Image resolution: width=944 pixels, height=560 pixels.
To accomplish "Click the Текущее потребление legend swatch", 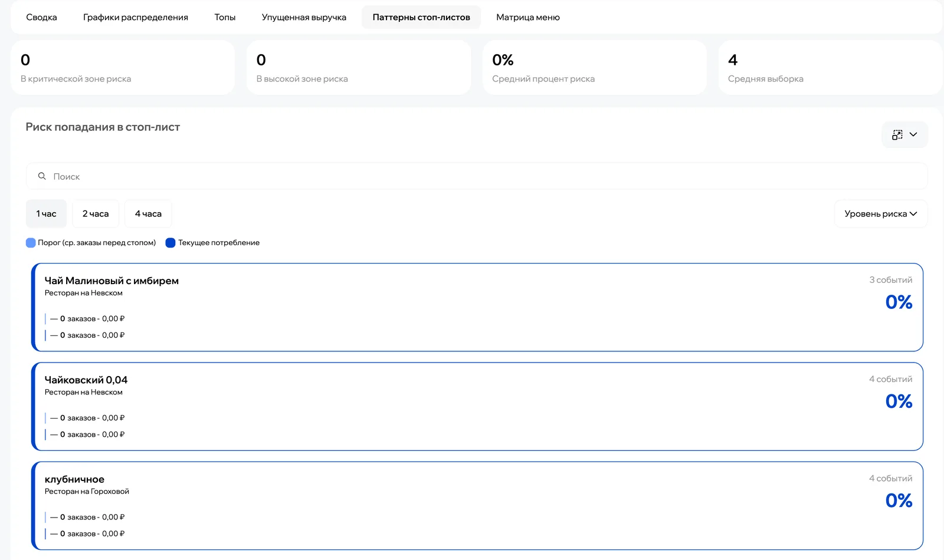I will (x=171, y=243).
